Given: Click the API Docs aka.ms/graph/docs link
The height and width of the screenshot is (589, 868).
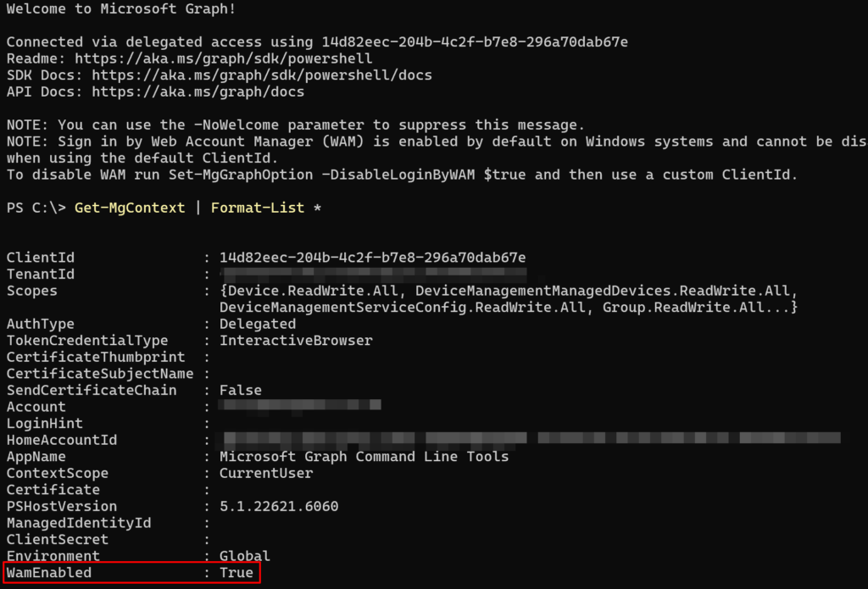Looking at the screenshot, I should [198, 92].
